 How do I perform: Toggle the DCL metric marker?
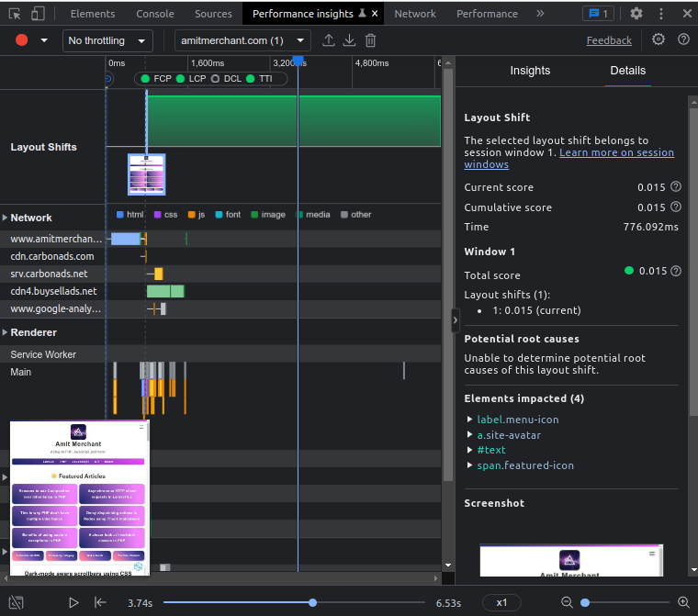tap(226, 79)
